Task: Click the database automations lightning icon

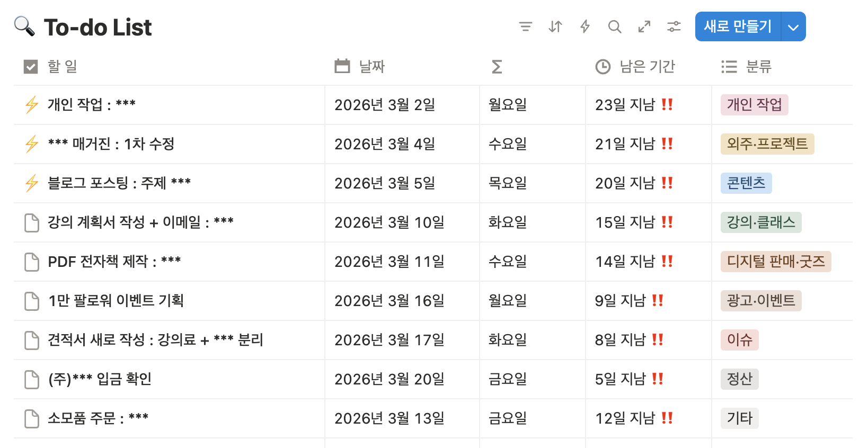Action: 585,26
